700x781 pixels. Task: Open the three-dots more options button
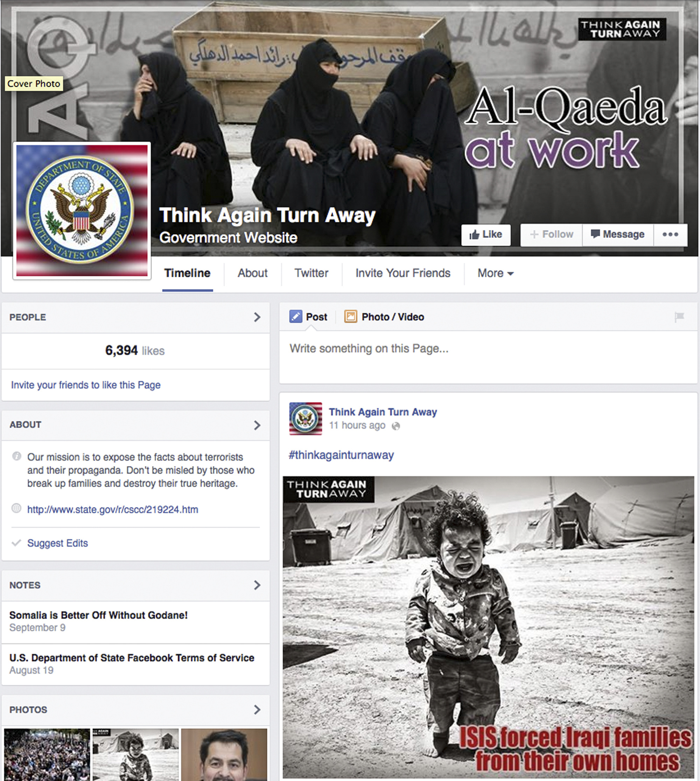pos(670,234)
